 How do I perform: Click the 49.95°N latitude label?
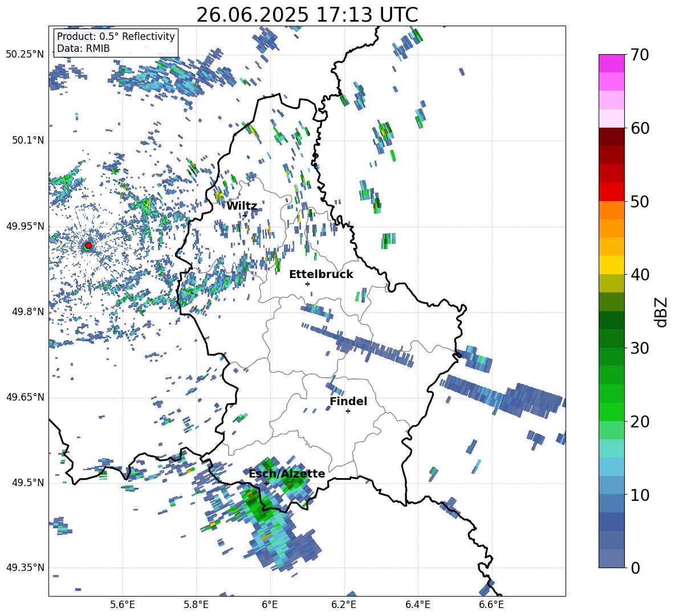[25, 226]
